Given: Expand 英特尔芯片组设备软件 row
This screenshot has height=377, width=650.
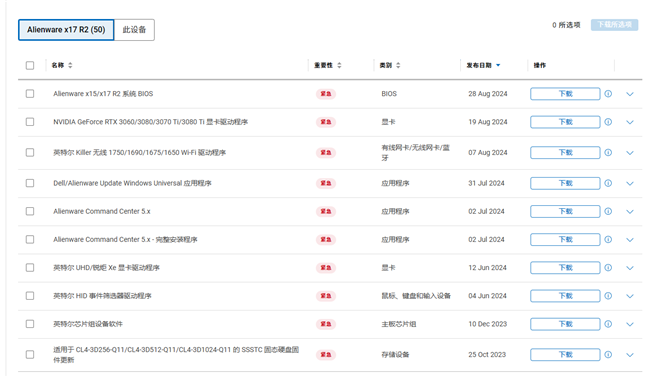Looking at the screenshot, I should point(630,324).
